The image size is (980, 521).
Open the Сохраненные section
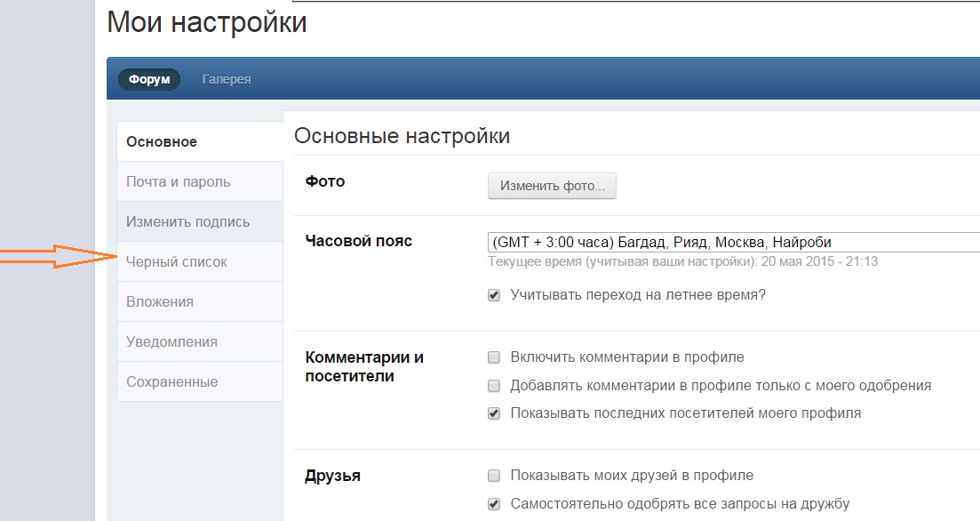click(x=200, y=381)
